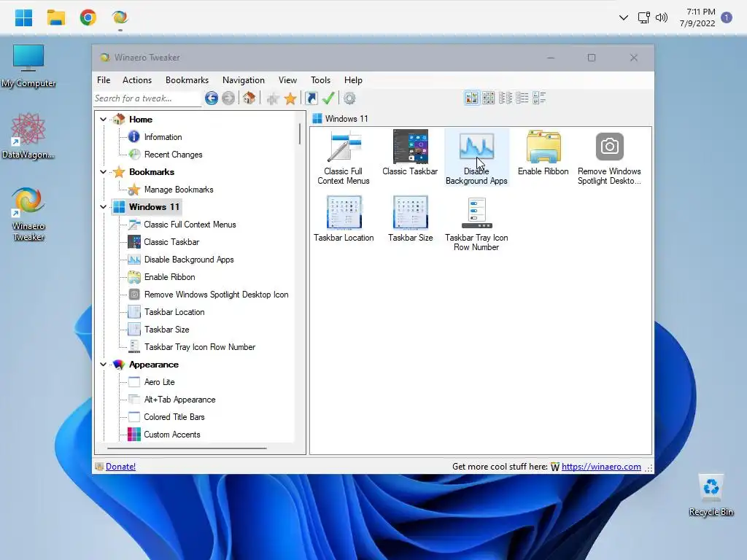Open the Tools menu
This screenshot has width=747, height=560.
(x=320, y=80)
